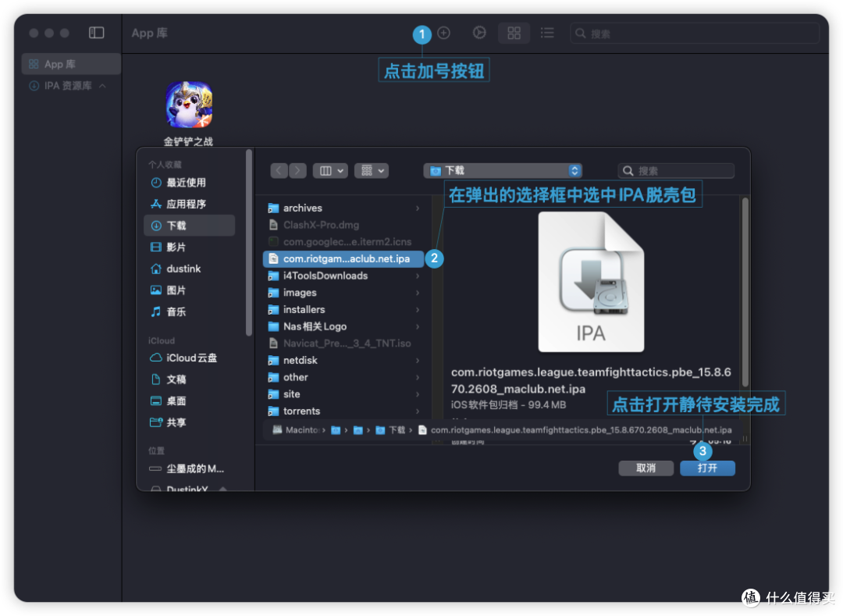Click the file dialog search field
843x616 pixels.
676,171
